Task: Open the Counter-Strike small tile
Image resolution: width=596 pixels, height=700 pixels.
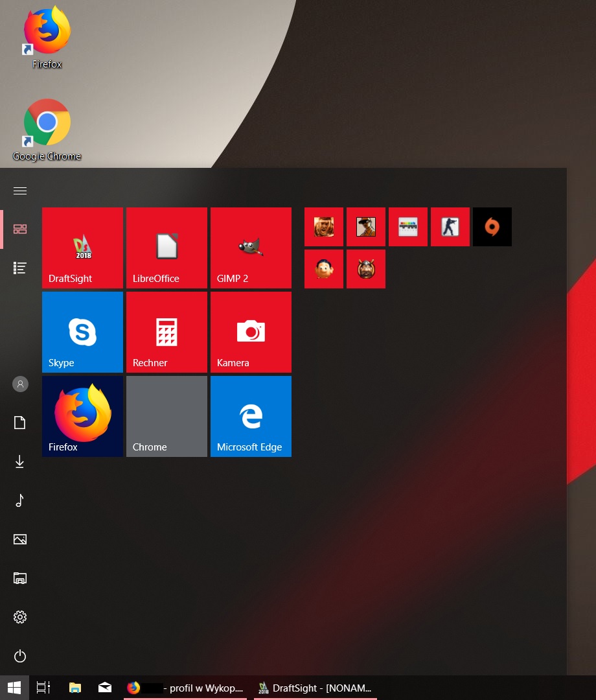Action: (x=450, y=227)
